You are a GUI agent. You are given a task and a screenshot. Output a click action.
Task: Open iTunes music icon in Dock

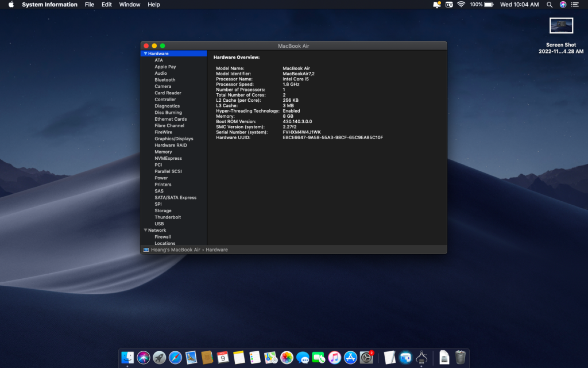pyautogui.click(x=335, y=357)
